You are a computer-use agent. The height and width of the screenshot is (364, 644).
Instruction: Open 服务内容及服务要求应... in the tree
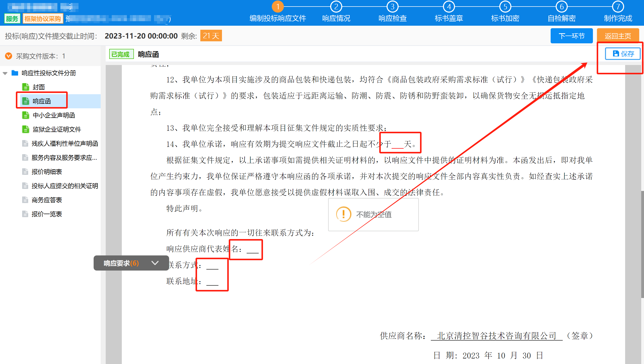click(x=64, y=158)
